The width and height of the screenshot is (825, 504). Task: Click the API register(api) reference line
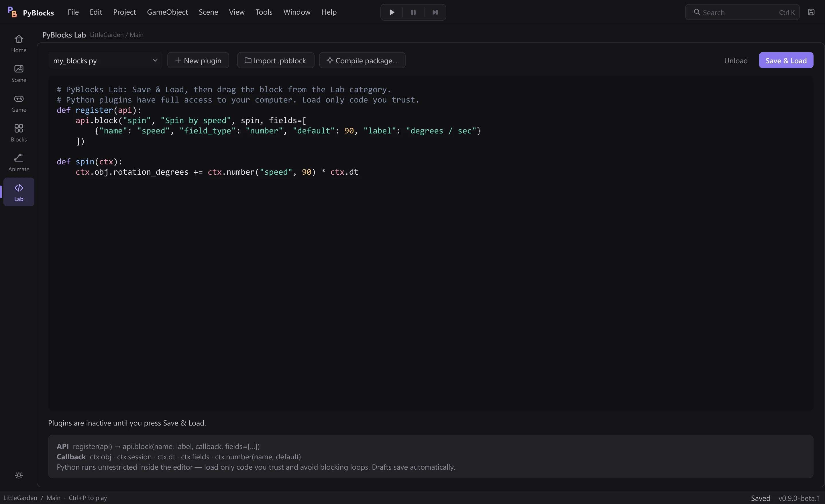click(158, 446)
